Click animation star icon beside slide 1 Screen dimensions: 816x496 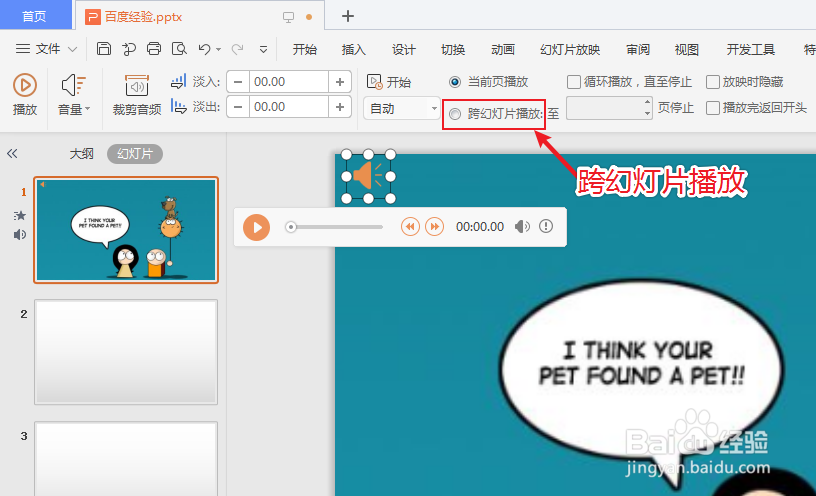click(x=20, y=215)
